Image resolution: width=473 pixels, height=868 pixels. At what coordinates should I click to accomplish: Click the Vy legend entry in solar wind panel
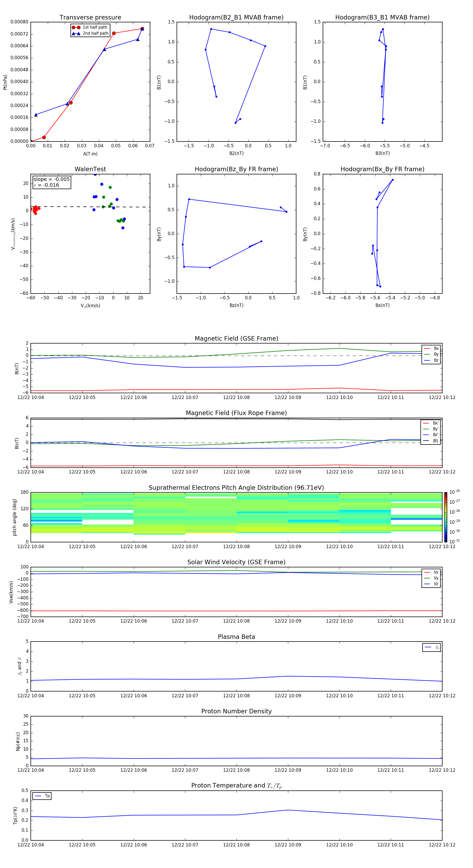coord(431,578)
